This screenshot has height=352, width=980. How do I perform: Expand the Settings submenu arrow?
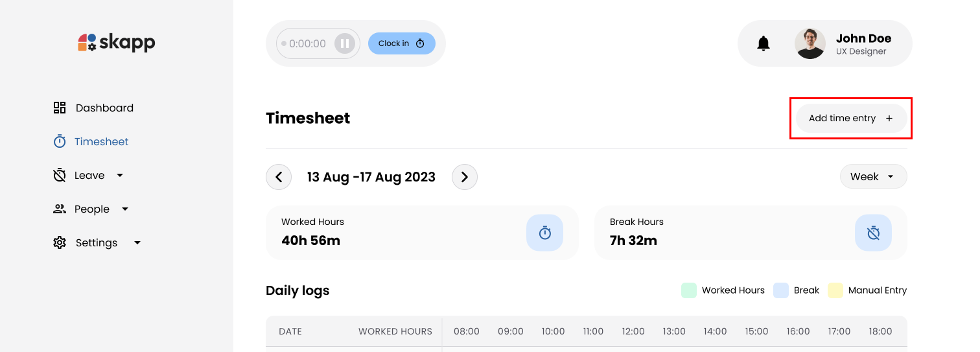pyautogui.click(x=137, y=243)
